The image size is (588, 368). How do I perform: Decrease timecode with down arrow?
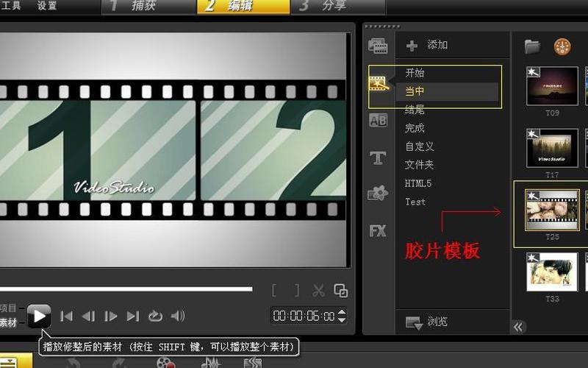point(342,320)
